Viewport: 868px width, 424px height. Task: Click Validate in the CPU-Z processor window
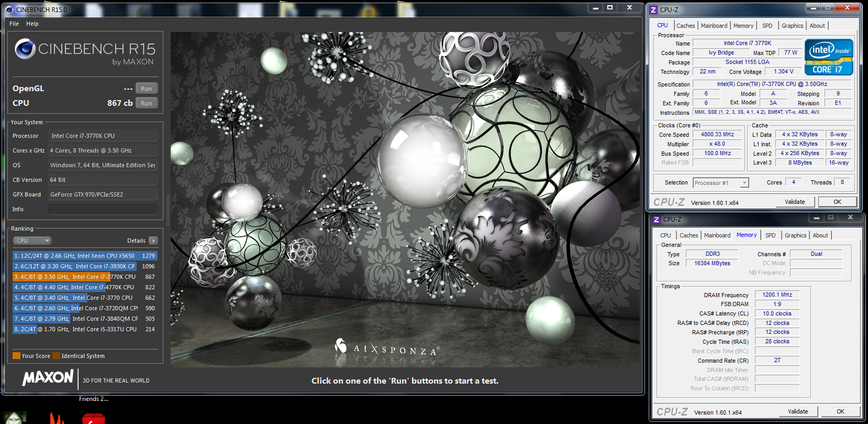point(795,202)
